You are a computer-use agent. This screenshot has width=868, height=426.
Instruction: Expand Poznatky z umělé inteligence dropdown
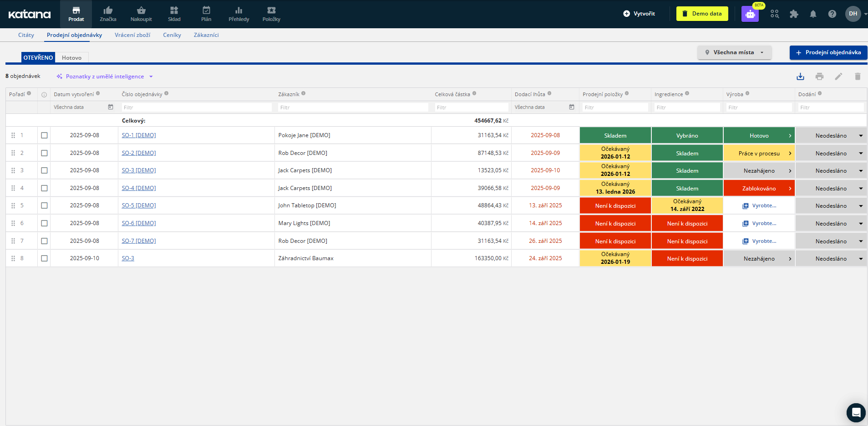(x=105, y=77)
